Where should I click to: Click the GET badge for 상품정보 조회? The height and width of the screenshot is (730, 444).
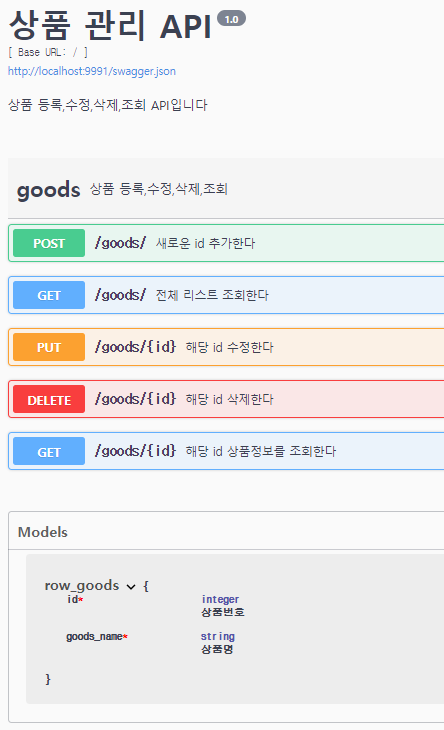click(x=49, y=452)
